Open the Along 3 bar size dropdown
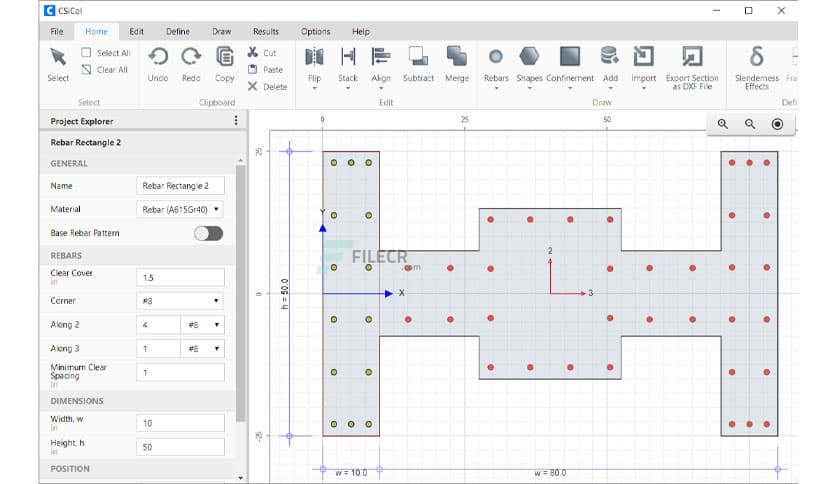This screenshot has width=836, height=484. (x=203, y=349)
